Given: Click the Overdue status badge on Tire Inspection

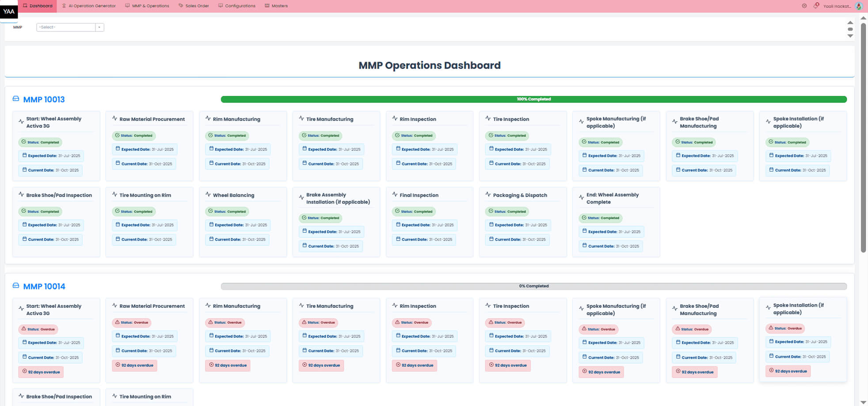Looking at the screenshot, I should tap(505, 322).
